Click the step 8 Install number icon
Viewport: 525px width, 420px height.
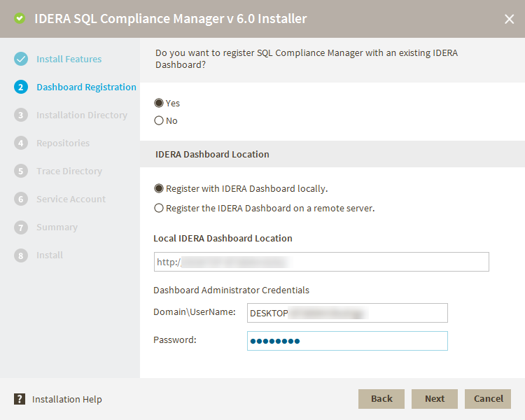click(x=21, y=255)
